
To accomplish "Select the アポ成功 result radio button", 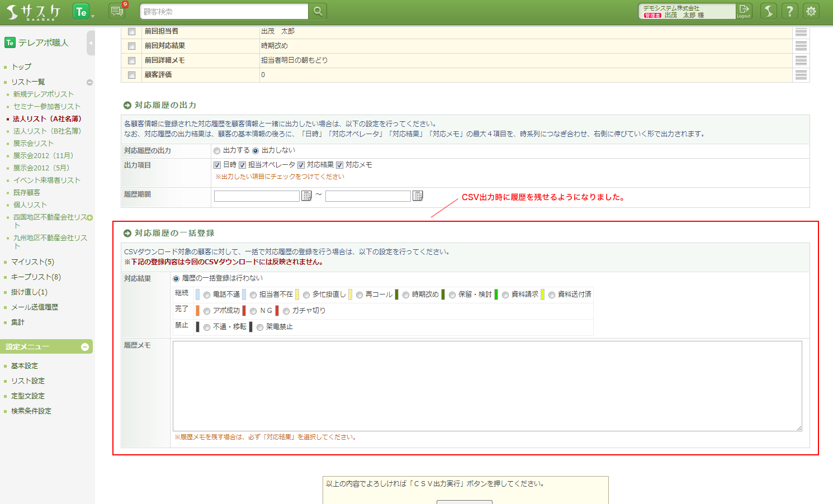I will [207, 311].
